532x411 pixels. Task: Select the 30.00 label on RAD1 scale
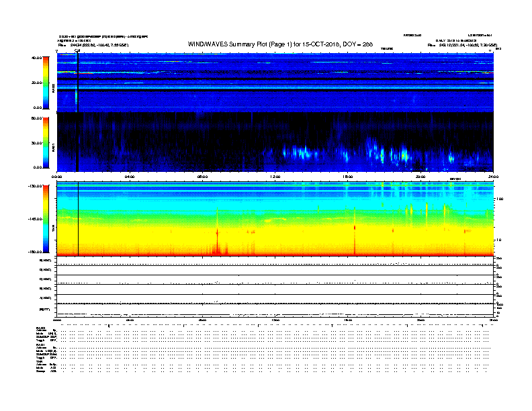pos(37,143)
